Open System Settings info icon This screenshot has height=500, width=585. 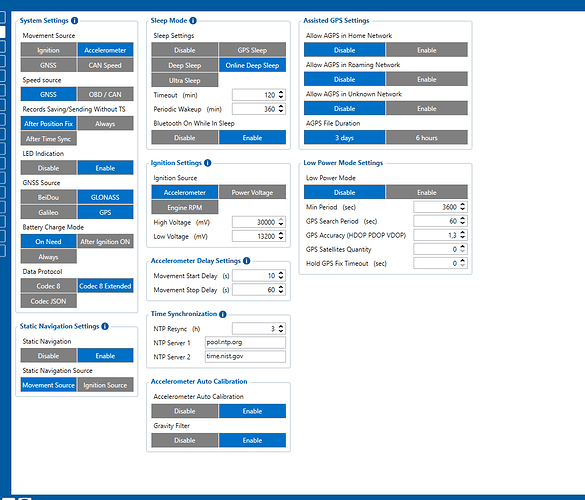[75, 21]
